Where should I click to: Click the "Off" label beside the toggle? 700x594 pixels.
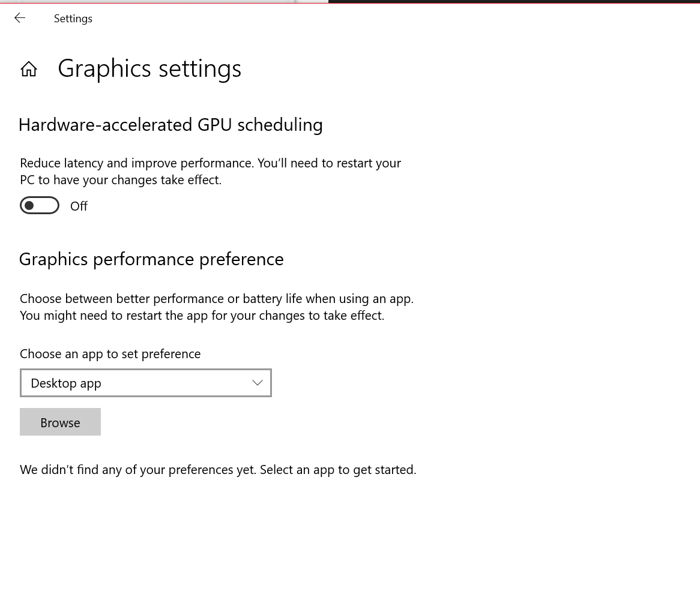click(x=79, y=206)
